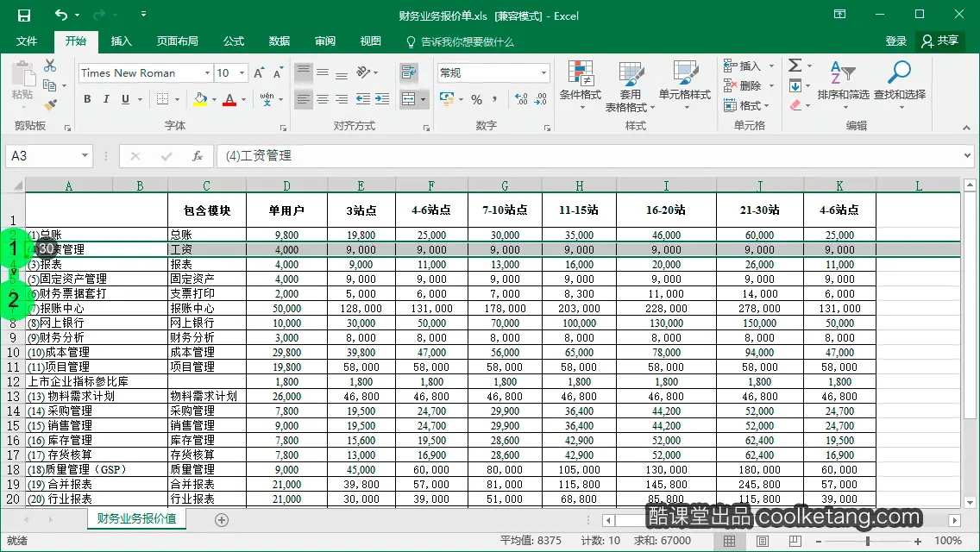Copy the selected cells
980x552 pixels.
(x=49, y=85)
